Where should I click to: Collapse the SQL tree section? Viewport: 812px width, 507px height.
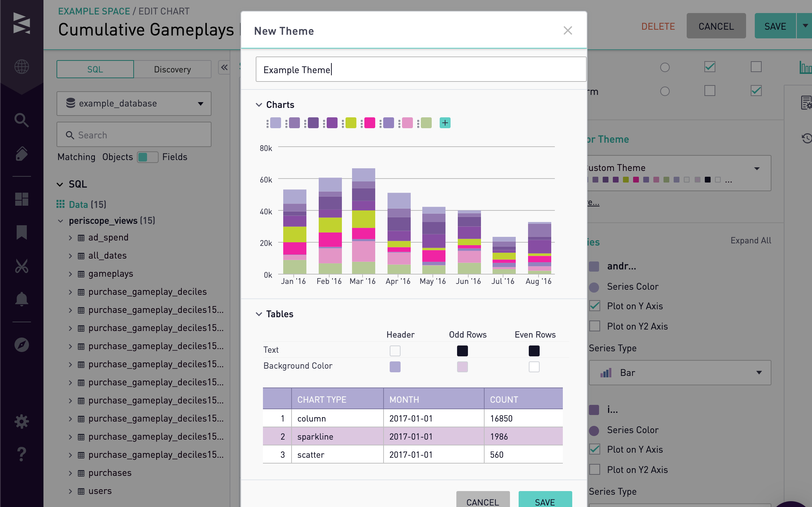coord(60,184)
